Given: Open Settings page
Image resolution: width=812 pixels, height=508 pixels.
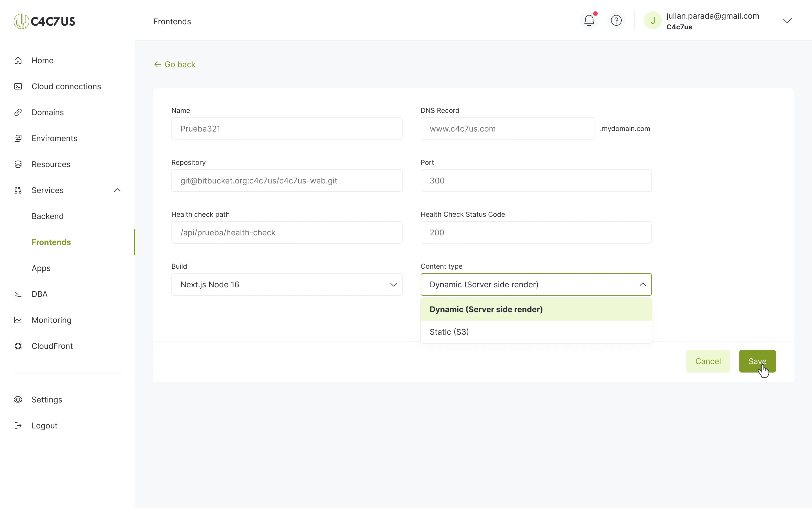Looking at the screenshot, I should pos(47,399).
